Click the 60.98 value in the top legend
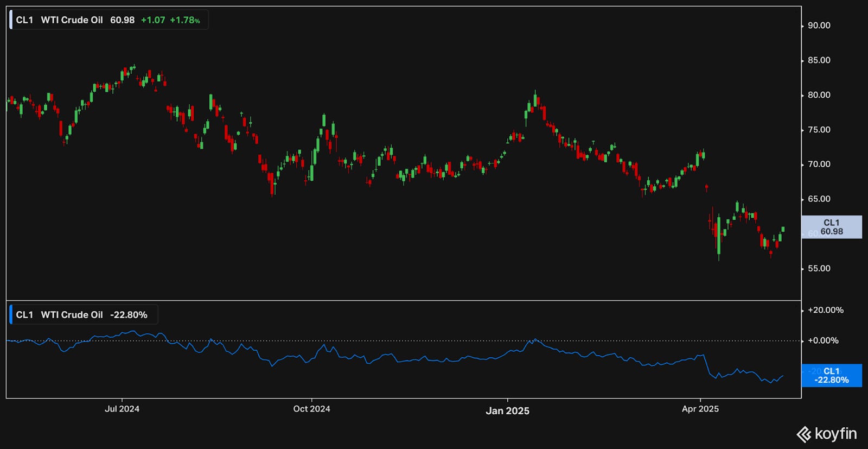This screenshot has height=449, width=868. (x=122, y=20)
